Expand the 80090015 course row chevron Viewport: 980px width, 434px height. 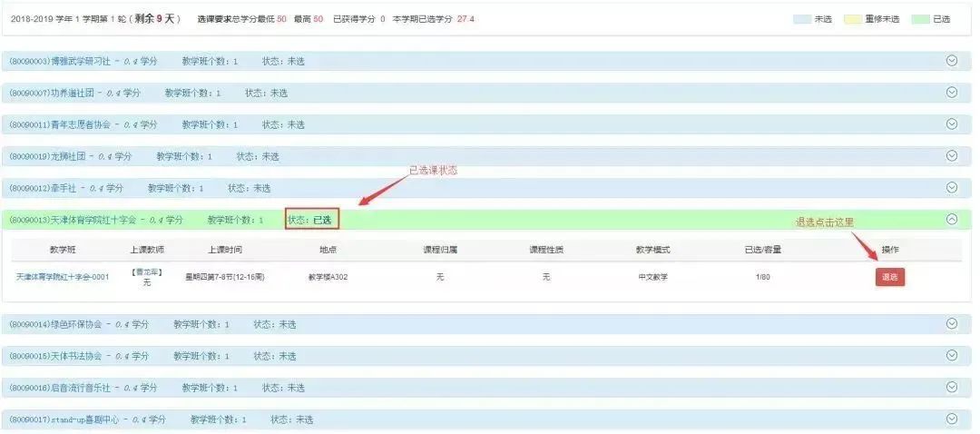(952, 355)
